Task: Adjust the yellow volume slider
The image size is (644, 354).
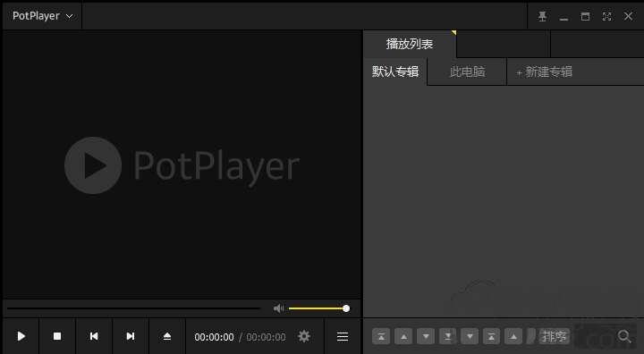Action: point(319,308)
